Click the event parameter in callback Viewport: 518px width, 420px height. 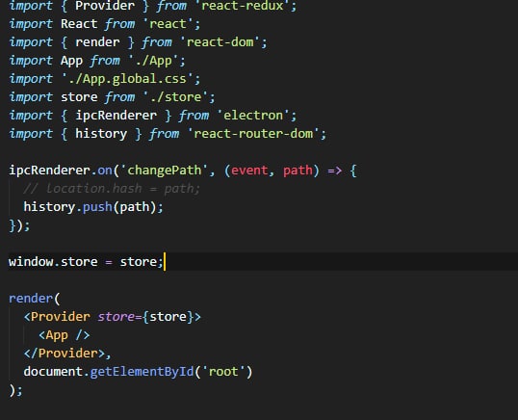(249, 171)
